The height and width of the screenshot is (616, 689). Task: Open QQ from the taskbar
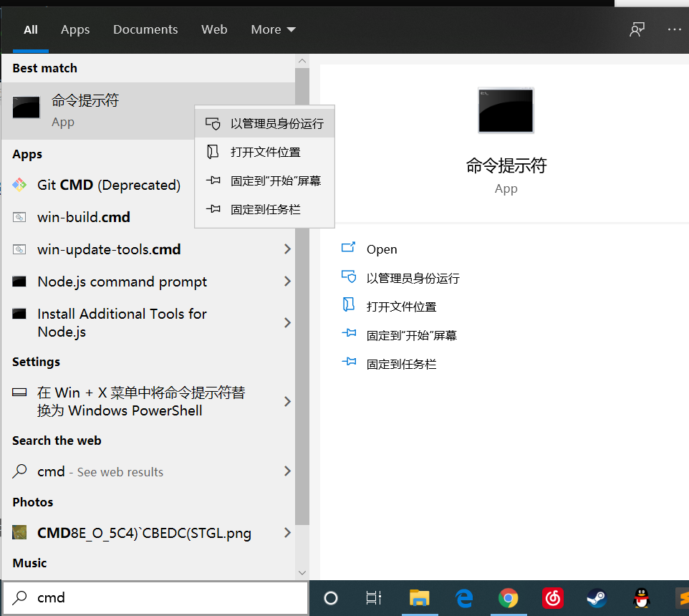tap(641, 598)
